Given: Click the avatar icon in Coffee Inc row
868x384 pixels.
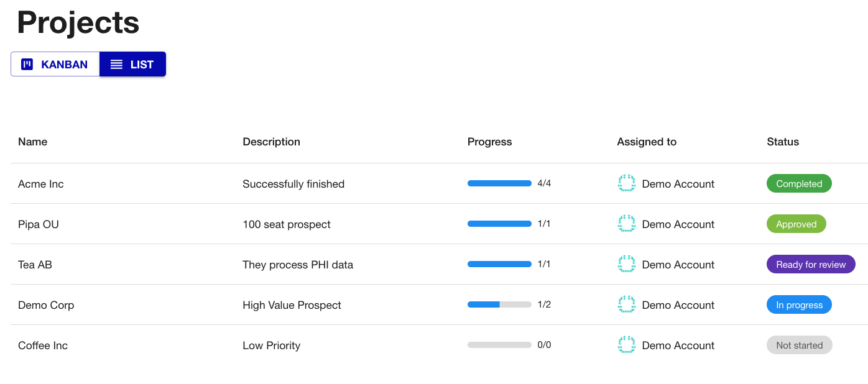Looking at the screenshot, I should 626,345.
